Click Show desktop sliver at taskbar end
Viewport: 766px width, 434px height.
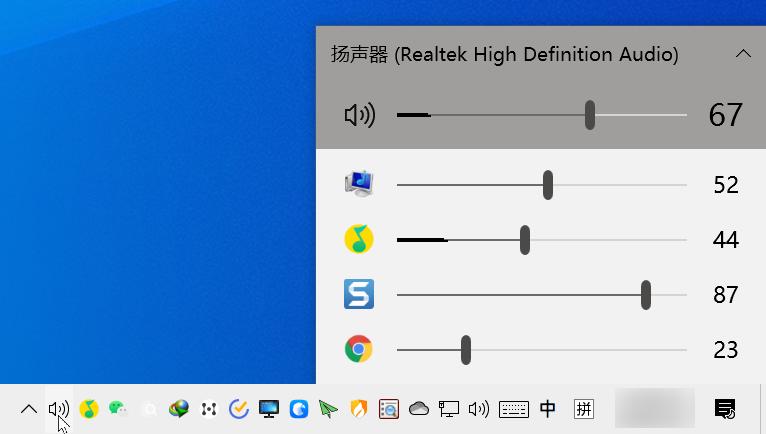pyautogui.click(x=763, y=409)
